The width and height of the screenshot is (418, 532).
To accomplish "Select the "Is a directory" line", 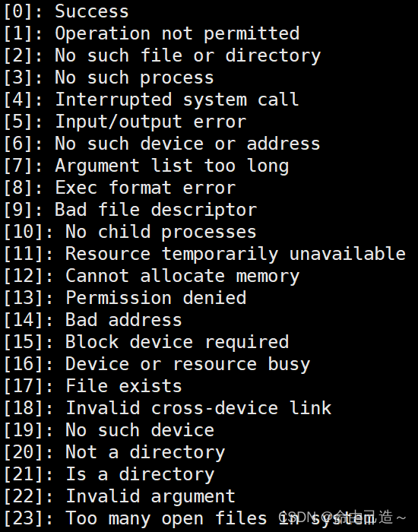I will point(140,474).
